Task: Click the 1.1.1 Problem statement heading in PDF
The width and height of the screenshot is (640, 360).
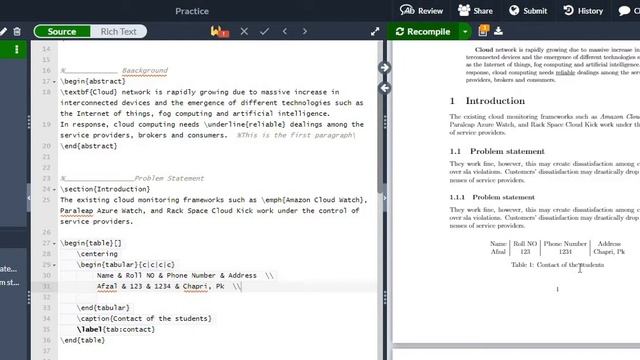Action: [x=492, y=197]
